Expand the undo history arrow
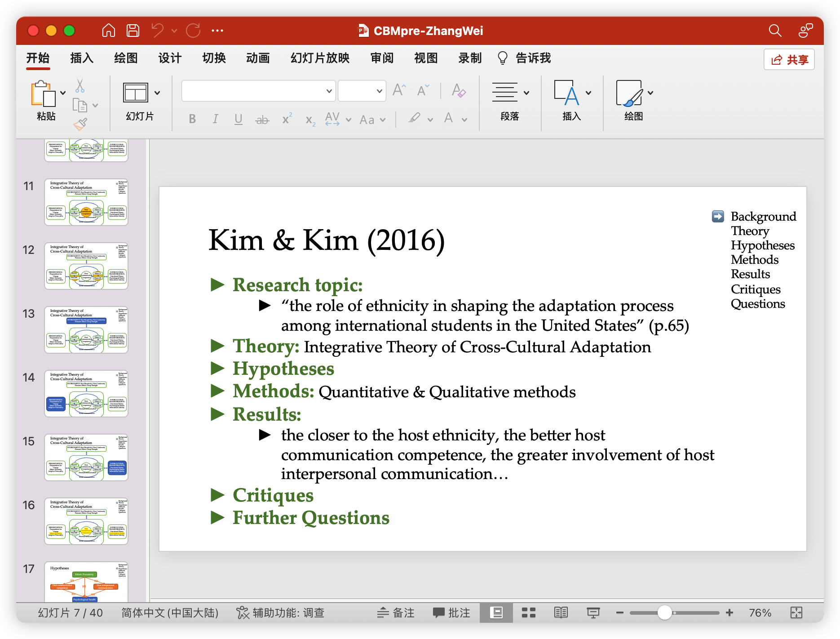Image resolution: width=840 pixels, height=639 pixels. 174,31
